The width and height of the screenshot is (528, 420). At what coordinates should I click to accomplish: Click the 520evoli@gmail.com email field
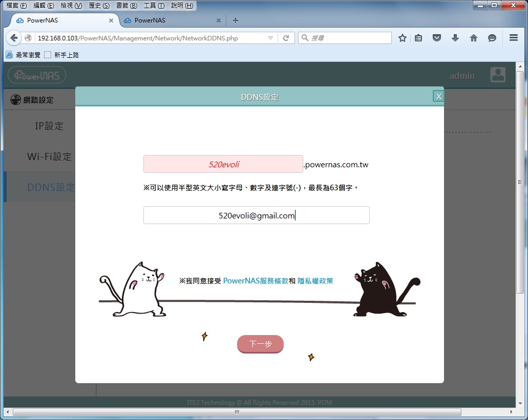256,215
